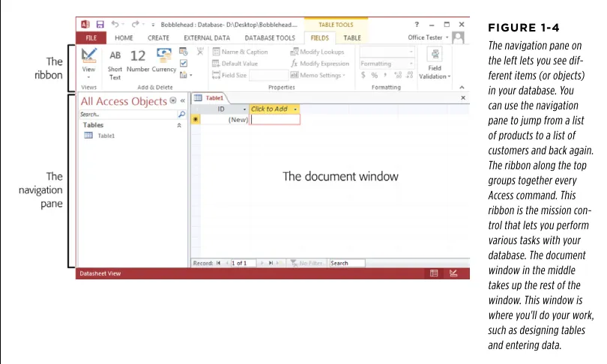The image size is (607, 364).
Task: Apply comma number format icon
Action: click(x=385, y=75)
